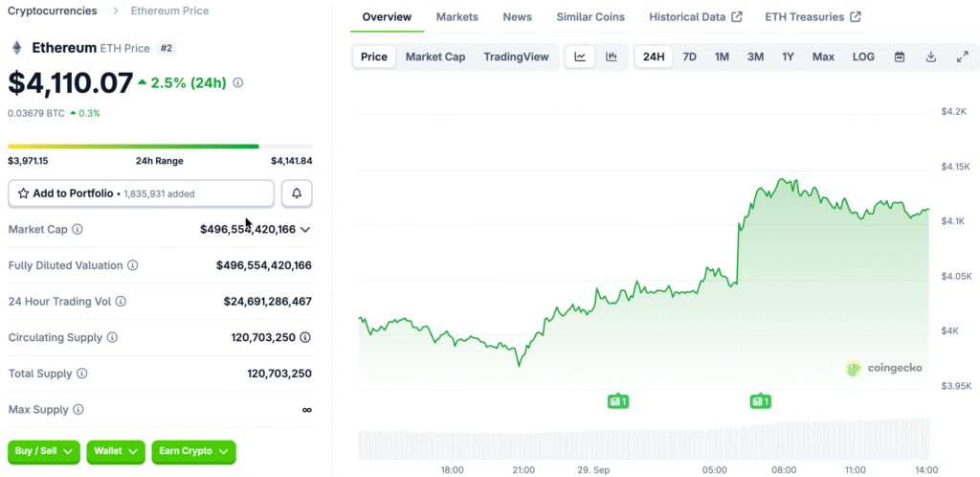Click the download chart icon

coord(930,57)
